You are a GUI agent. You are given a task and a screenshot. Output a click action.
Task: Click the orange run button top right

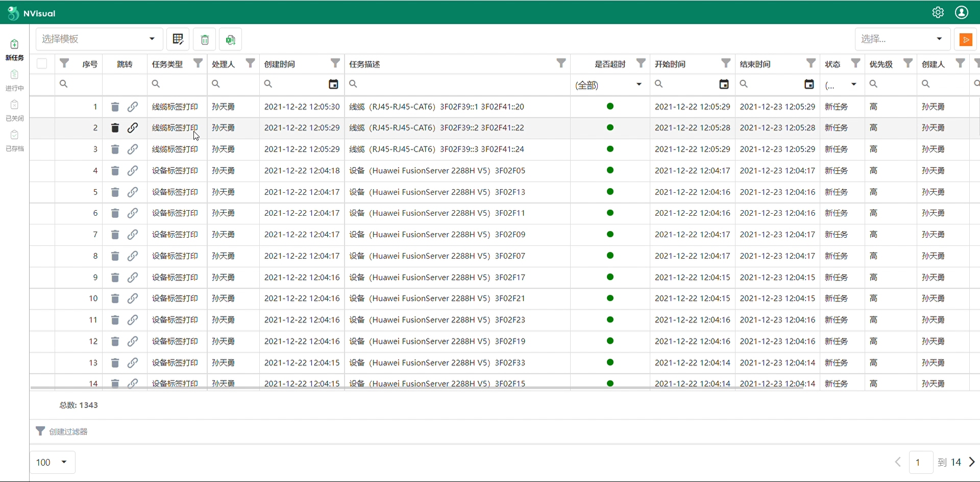tap(966, 39)
